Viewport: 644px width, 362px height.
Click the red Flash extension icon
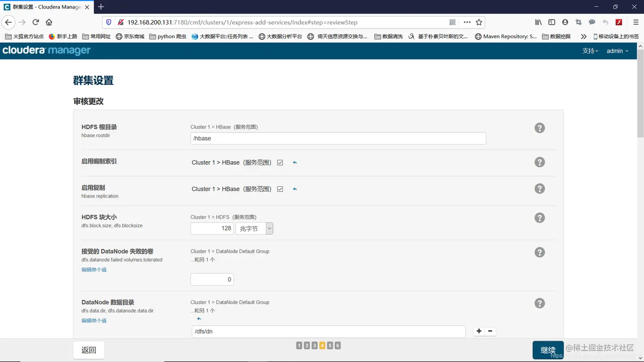(x=619, y=22)
